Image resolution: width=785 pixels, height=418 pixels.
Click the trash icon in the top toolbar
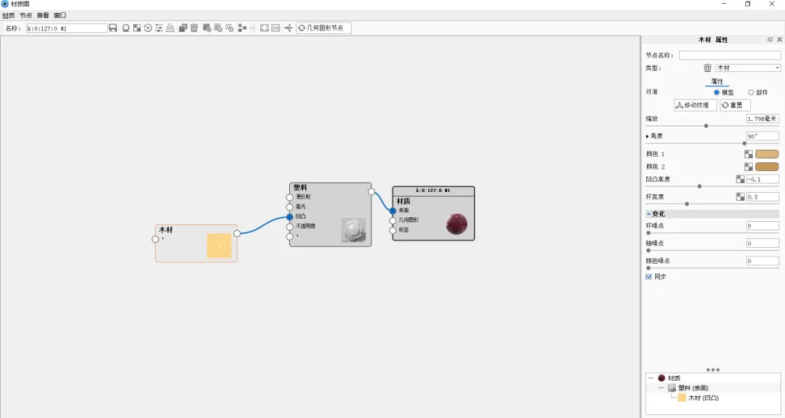(x=194, y=28)
